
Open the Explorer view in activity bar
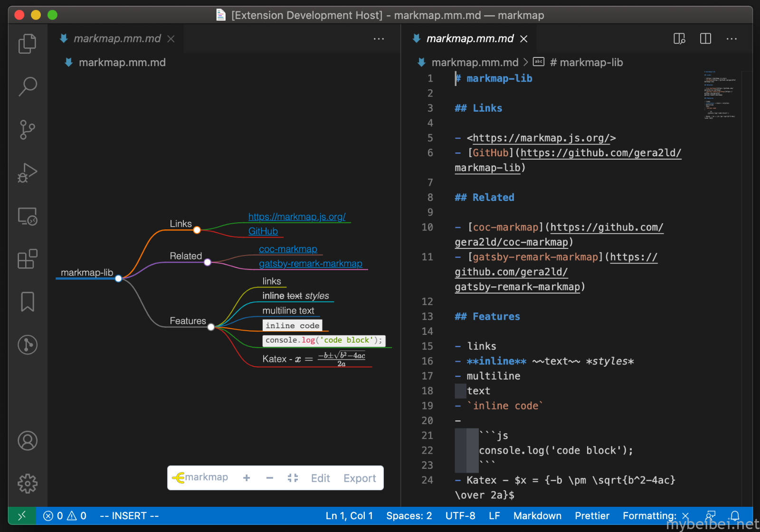point(28,44)
